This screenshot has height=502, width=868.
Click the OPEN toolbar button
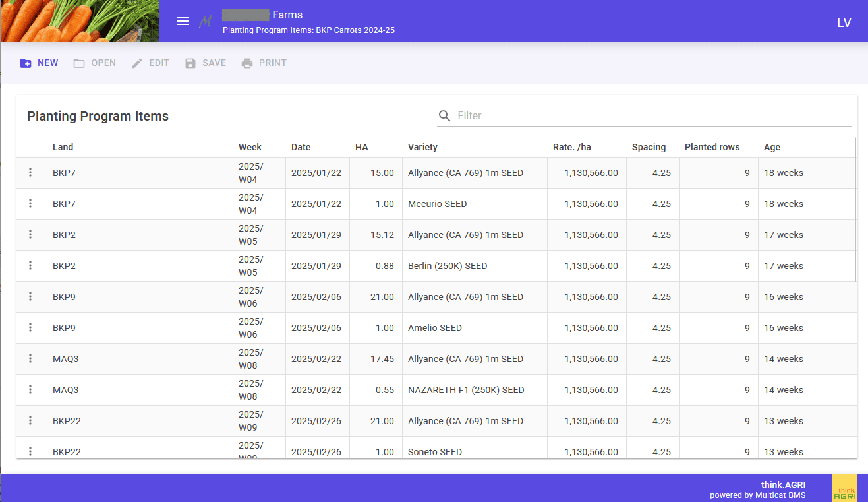coord(95,63)
